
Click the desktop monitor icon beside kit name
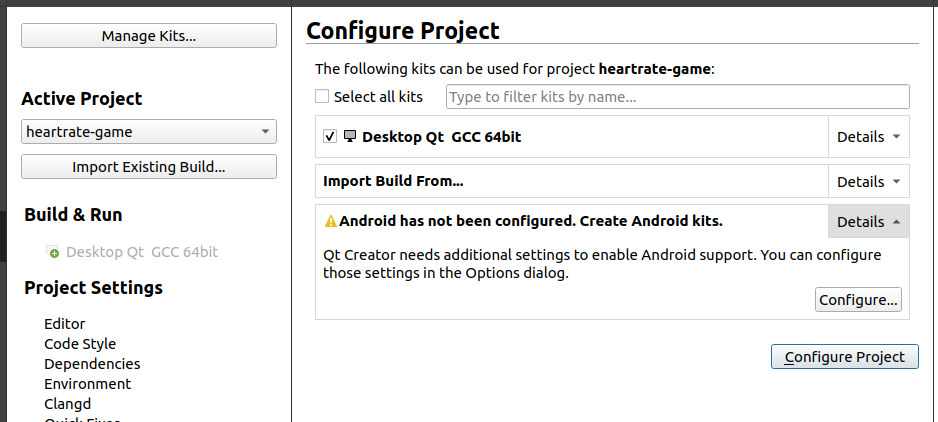tap(350, 136)
